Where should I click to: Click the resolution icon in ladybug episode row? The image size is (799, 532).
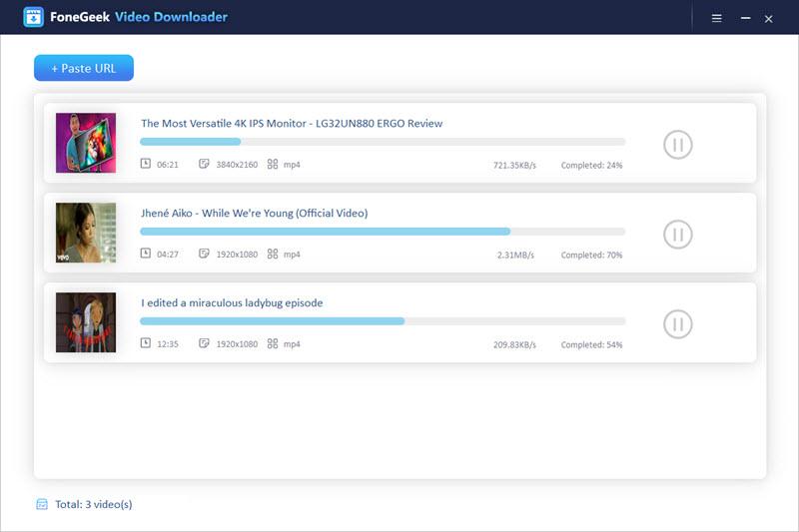pos(204,343)
